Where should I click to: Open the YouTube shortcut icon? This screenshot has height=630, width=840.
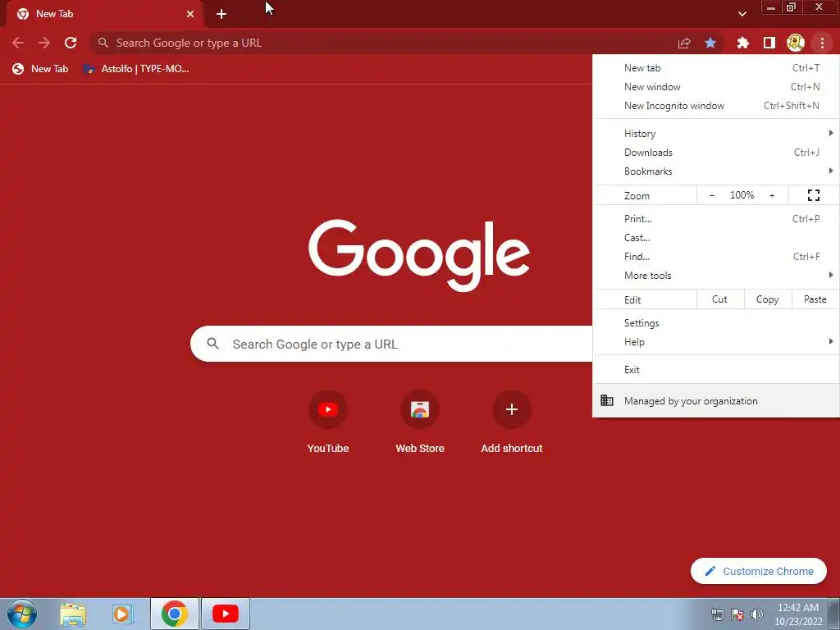pos(328,410)
